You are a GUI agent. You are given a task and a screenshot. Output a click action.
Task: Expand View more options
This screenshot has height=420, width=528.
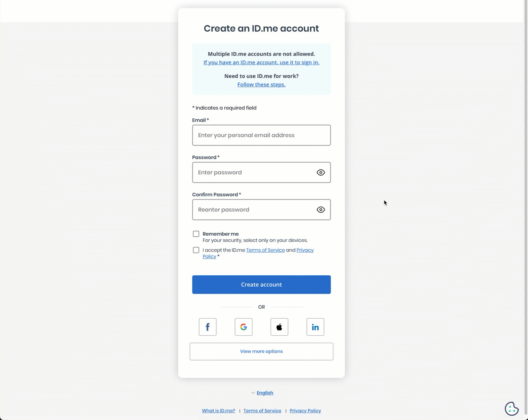pos(261,351)
